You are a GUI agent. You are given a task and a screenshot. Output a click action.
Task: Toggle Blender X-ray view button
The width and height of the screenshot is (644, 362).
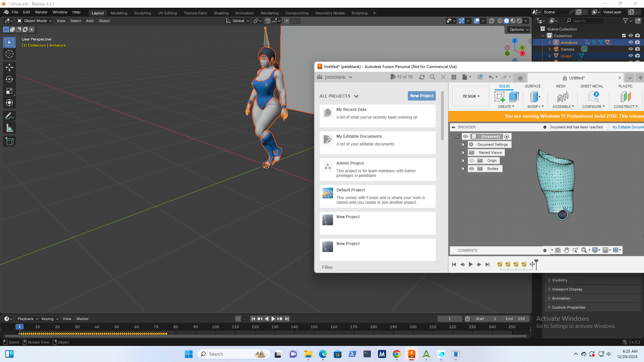(x=492, y=21)
